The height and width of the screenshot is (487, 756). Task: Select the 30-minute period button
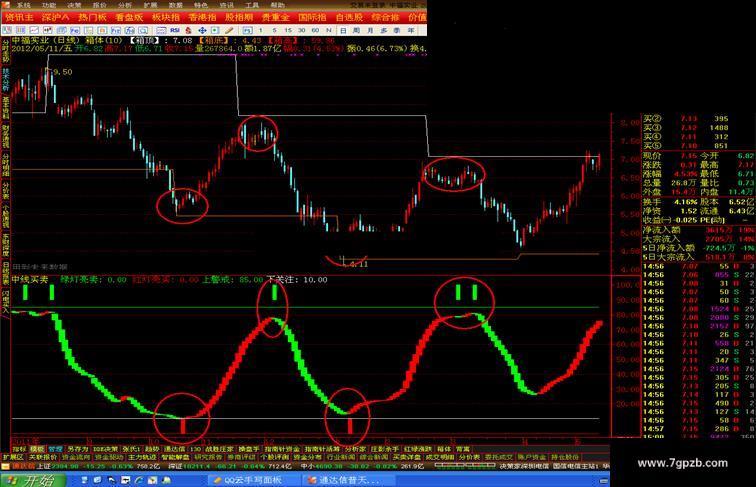301,30
